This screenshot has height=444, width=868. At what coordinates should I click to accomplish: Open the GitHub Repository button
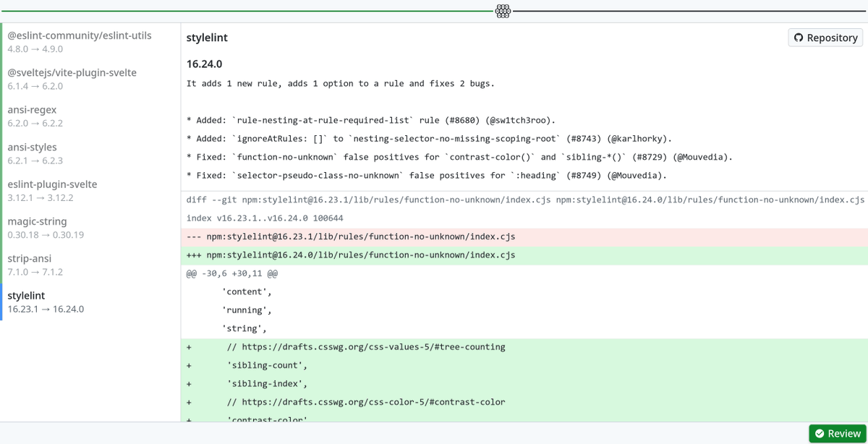[x=825, y=38]
